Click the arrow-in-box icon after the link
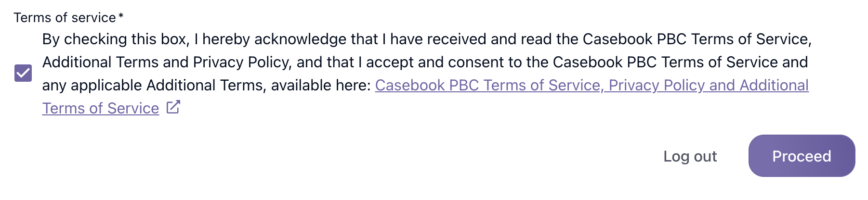Screen dimensions: 868x200 point(173,107)
